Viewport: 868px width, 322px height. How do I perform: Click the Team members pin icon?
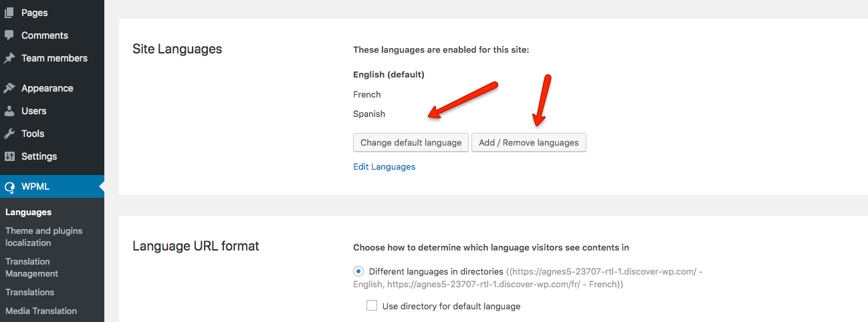coord(9,58)
